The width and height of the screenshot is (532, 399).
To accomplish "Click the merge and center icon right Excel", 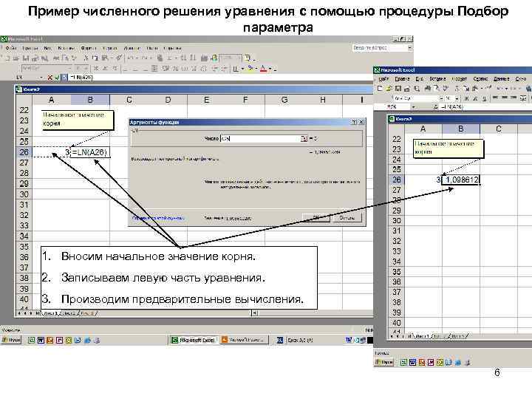I will 523,98.
